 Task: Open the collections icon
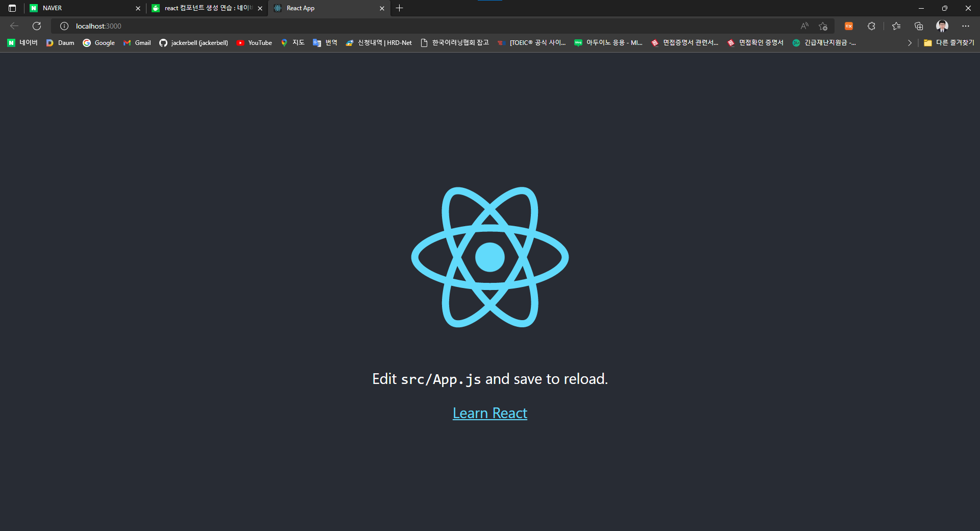click(919, 26)
